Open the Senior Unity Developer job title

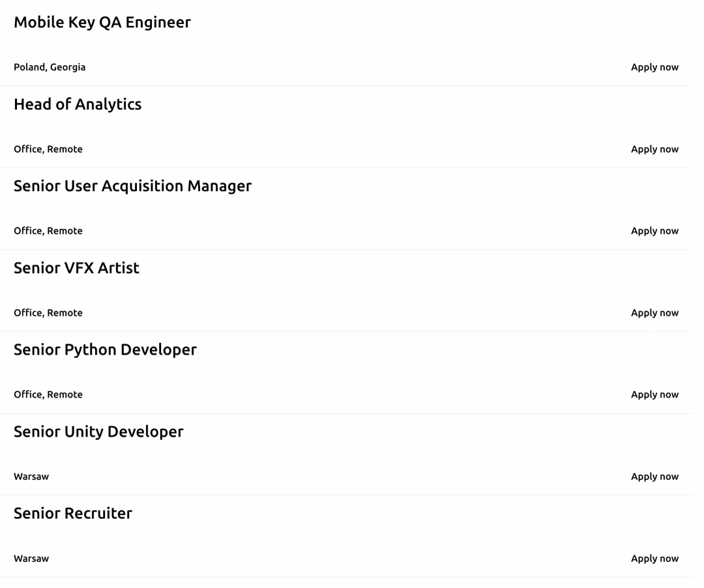click(x=99, y=432)
